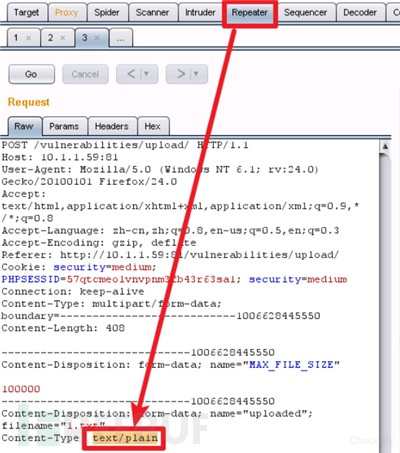Close Repeater request tab 1
The width and height of the screenshot is (400, 453).
pyautogui.click(x=29, y=38)
